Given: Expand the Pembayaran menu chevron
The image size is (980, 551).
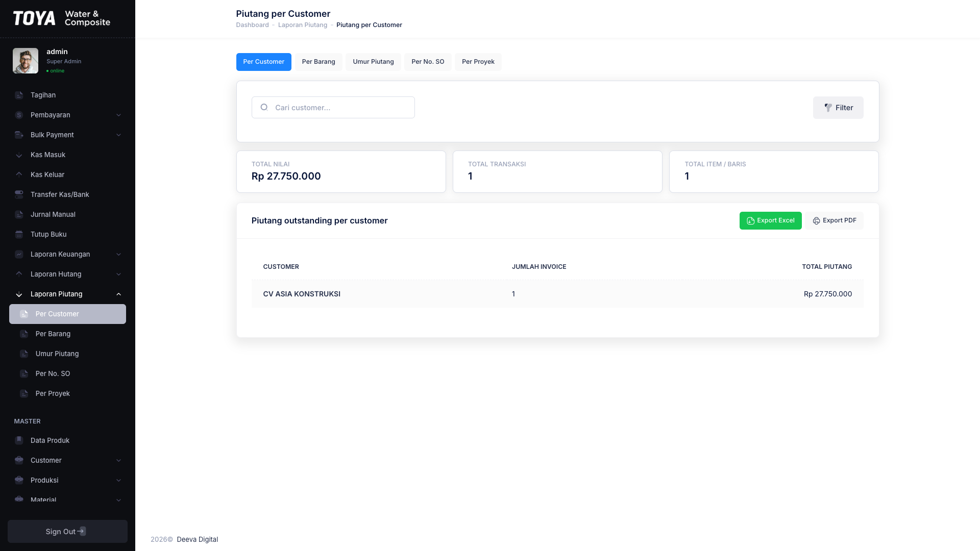Looking at the screenshot, I should click(x=118, y=115).
